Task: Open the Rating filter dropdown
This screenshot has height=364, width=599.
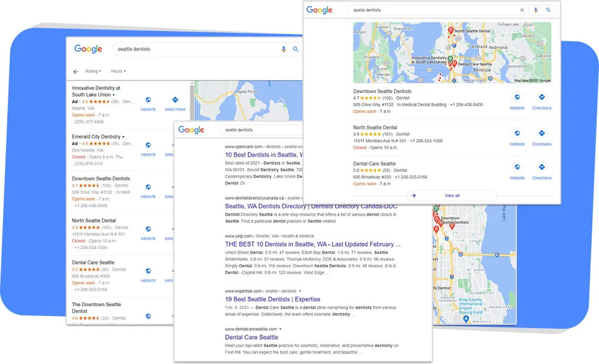Action: coord(93,72)
